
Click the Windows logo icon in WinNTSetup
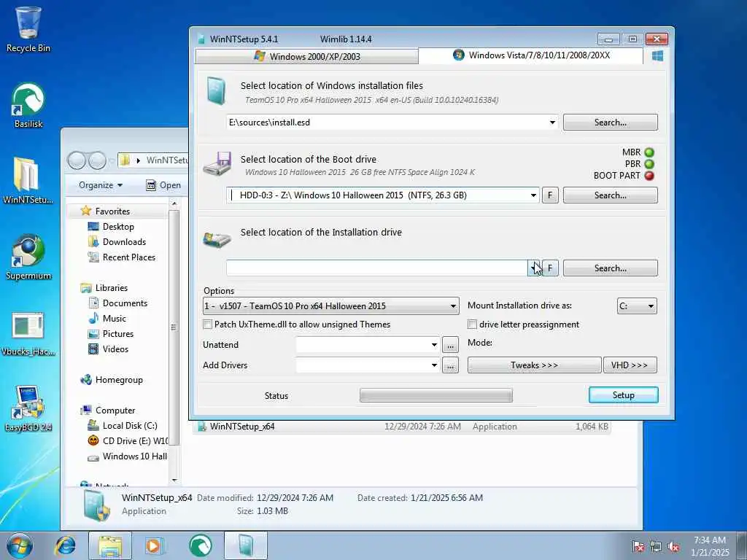[x=657, y=56]
